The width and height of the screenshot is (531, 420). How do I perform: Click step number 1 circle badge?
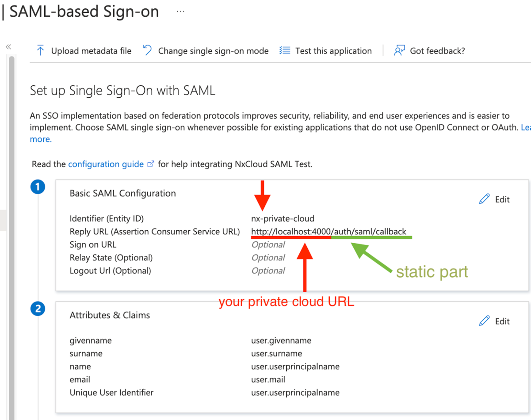(x=38, y=187)
